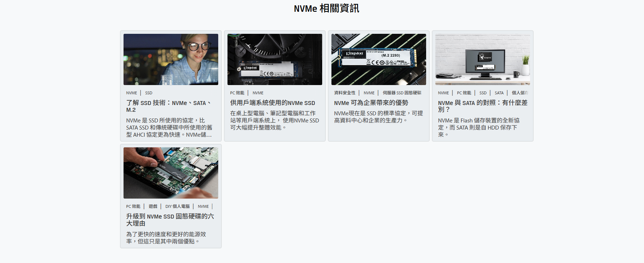The width and height of the screenshot is (644, 263).
Task: Select 遊戲 tag on the bottom card
Action: (x=153, y=206)
